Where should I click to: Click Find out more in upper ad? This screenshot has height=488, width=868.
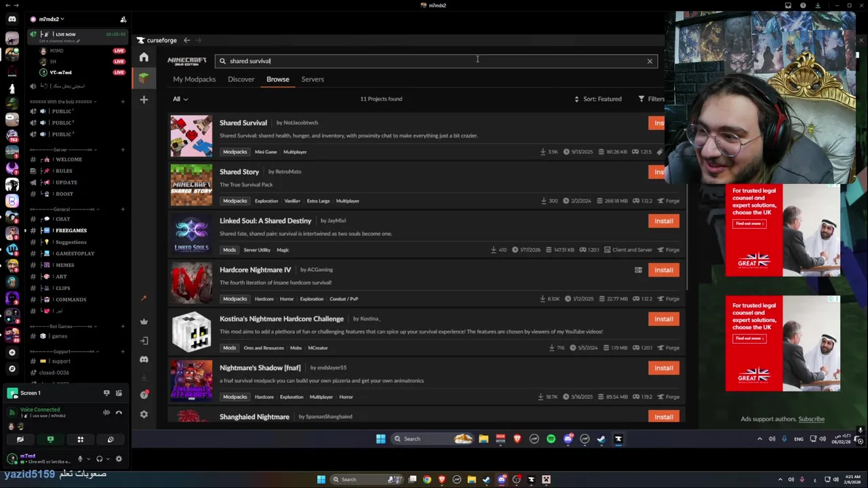coord(750,224)
